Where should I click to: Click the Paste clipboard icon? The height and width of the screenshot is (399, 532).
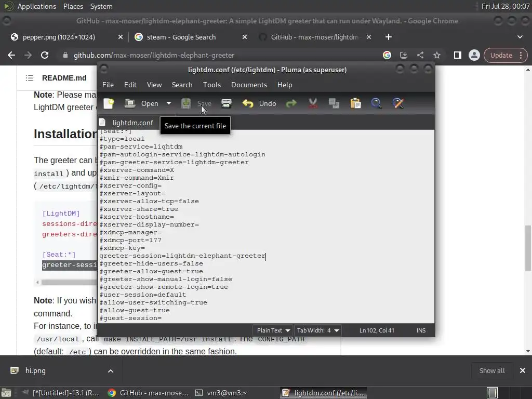(x=355, y=103)
